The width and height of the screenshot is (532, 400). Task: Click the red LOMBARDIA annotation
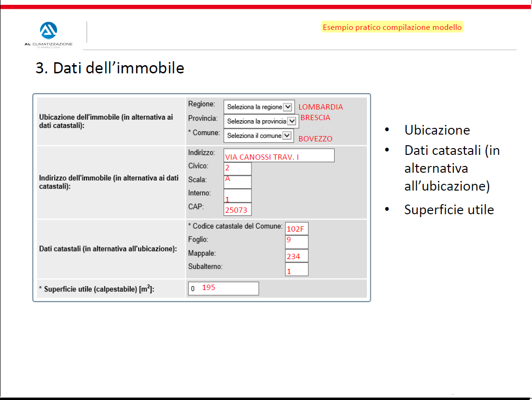(x=321, y=107)
